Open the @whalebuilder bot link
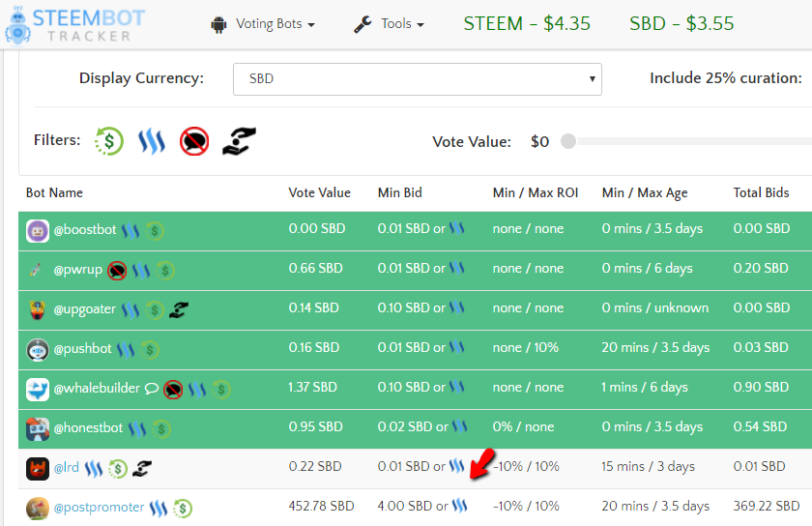This screenshot has height=526, width=812. 97,388
